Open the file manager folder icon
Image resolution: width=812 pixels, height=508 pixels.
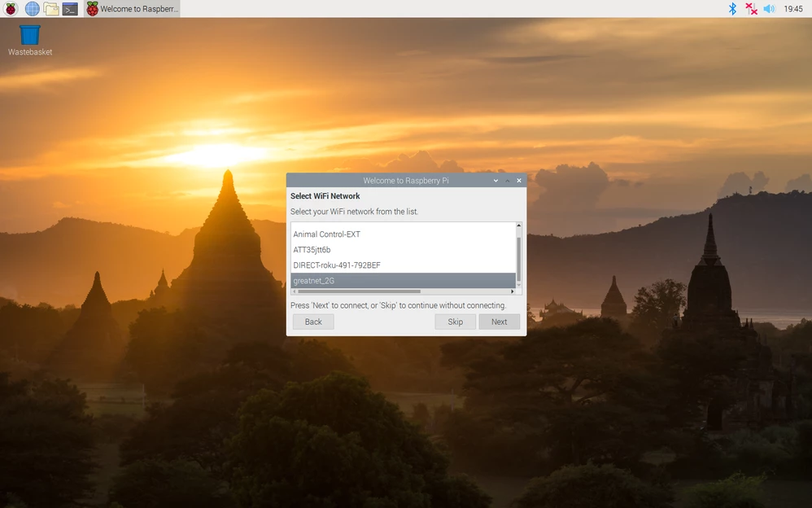50,9
